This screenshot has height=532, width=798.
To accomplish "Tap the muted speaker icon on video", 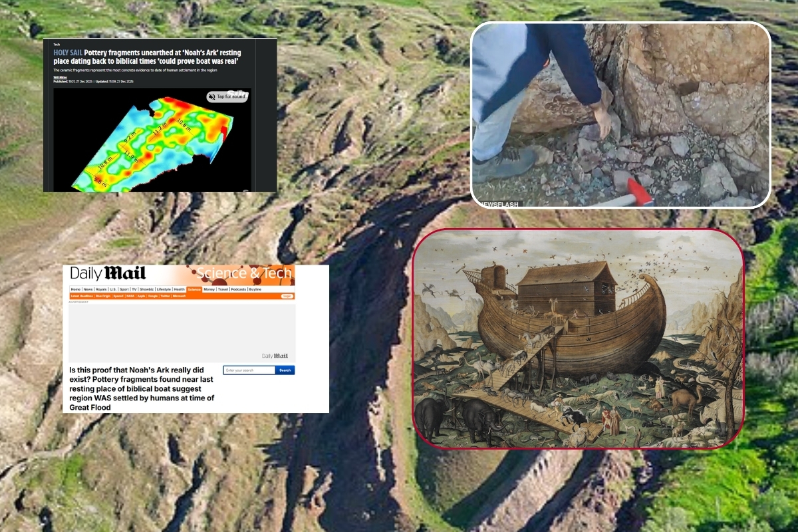I will pos(213,97).
